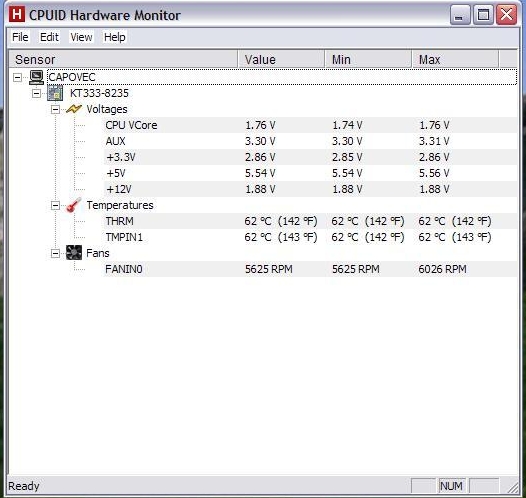Click the NUM status bar indicator
This screenshot has width=526, height=498.
tap(452, 486)
